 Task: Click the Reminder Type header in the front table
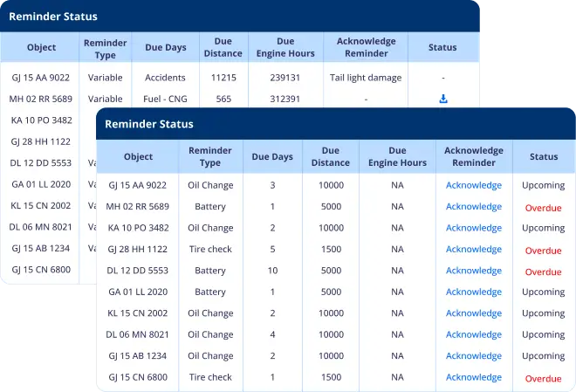(x=210, y=157)
